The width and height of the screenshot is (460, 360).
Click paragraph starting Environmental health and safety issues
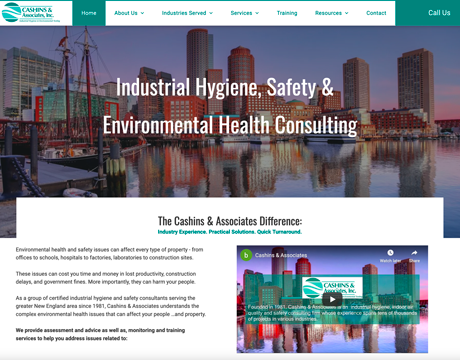[x=109, y=253]
